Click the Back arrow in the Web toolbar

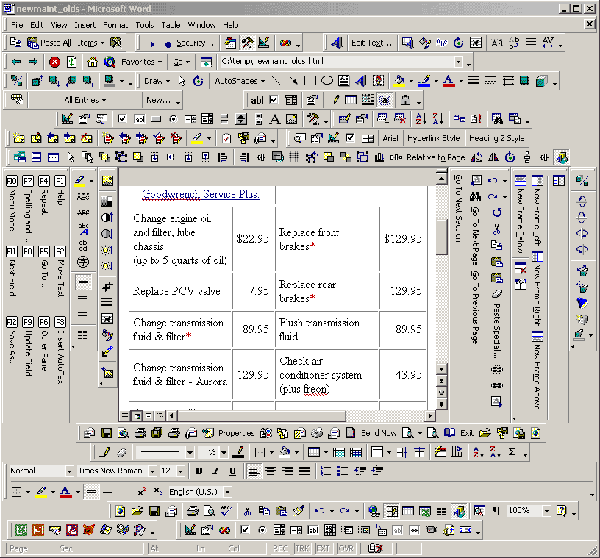tap(16, 62)
